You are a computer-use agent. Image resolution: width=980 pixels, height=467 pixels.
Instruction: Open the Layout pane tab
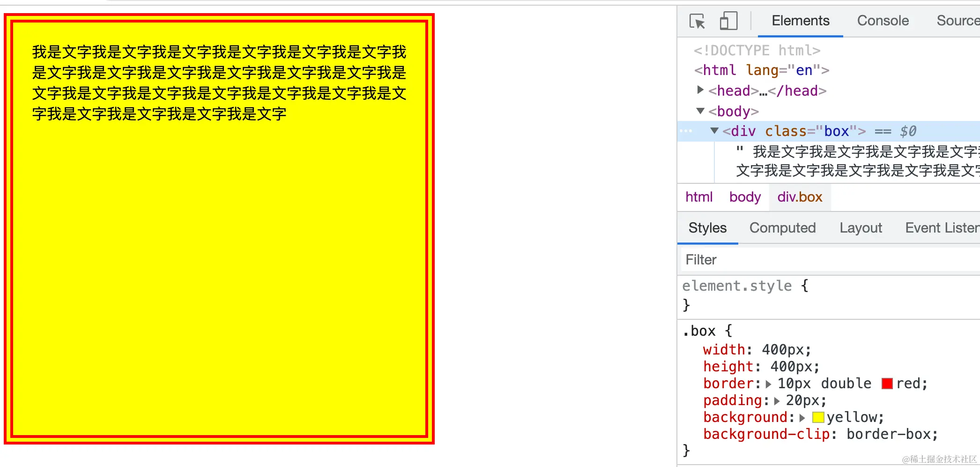point(861,228)
